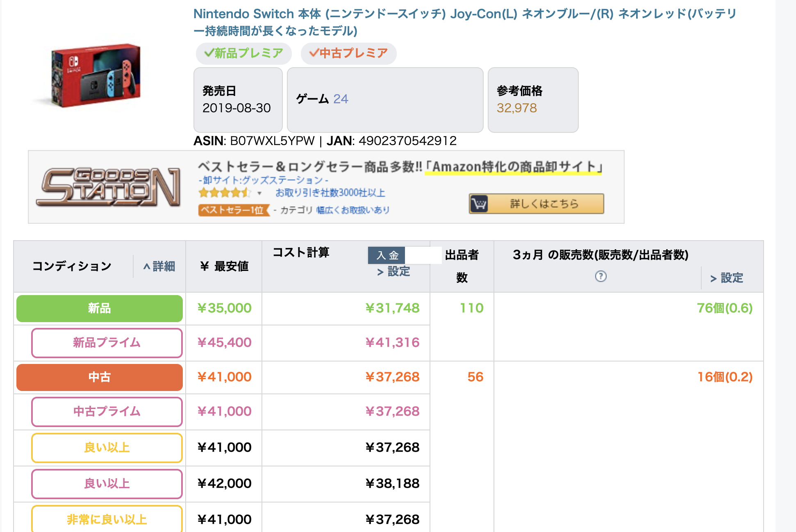Collapse the condition 詳細 expander
The width and height of the screenshot is (796, 532).
[159, 266]
